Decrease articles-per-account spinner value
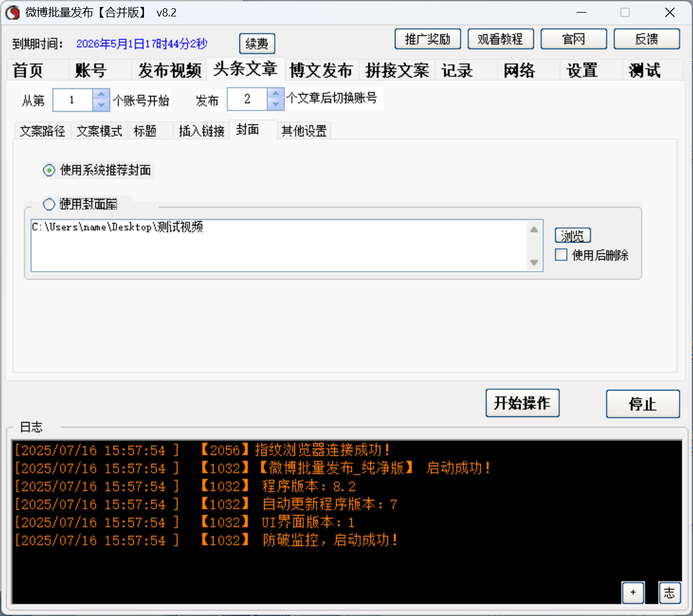The image size is (693, 616). (276, 104)
